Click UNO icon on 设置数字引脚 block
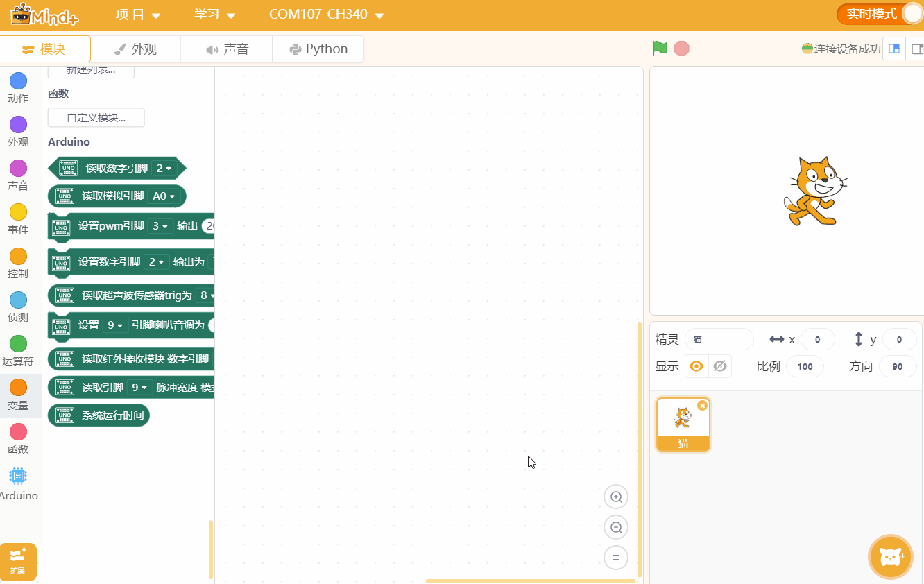The image size is (924, 584). pyautogui.click(x=61, y=263)
